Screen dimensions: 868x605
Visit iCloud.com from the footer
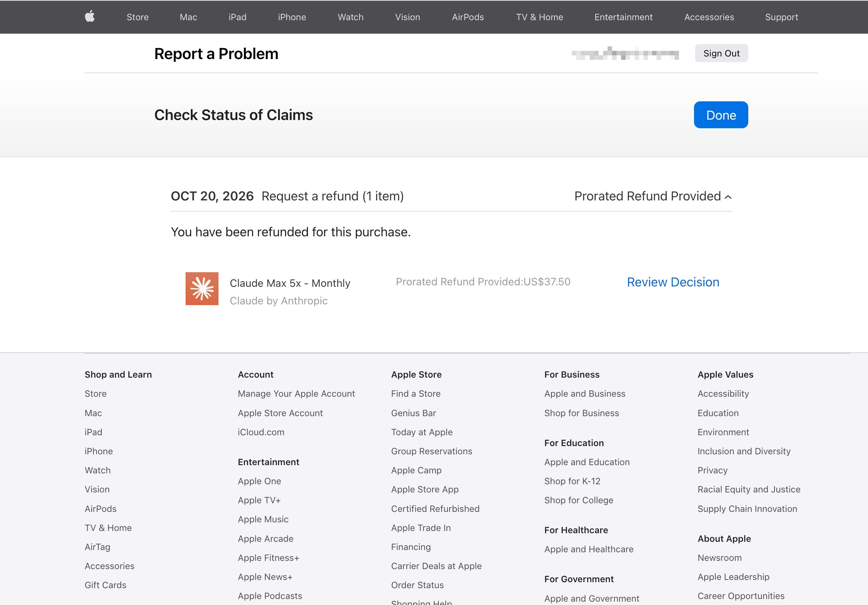pyautogui.click(x=261, y=432)
